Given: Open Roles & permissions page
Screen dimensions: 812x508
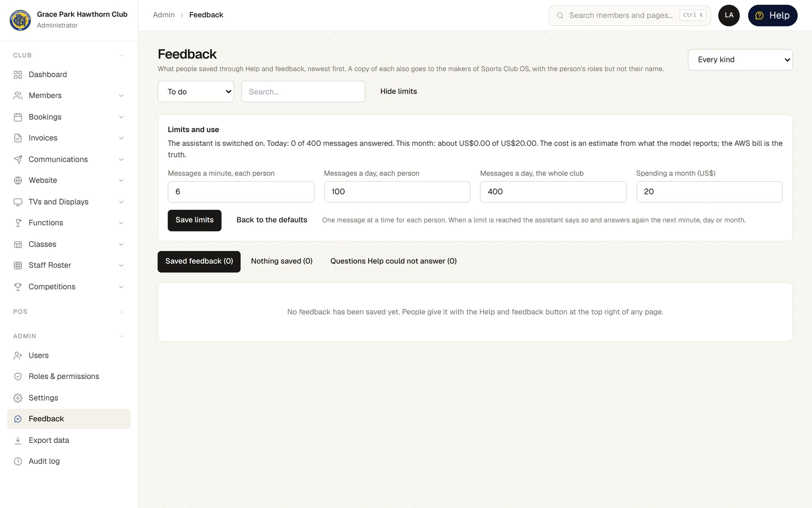Looking at the screenshot, I should [x=69, y=376].
